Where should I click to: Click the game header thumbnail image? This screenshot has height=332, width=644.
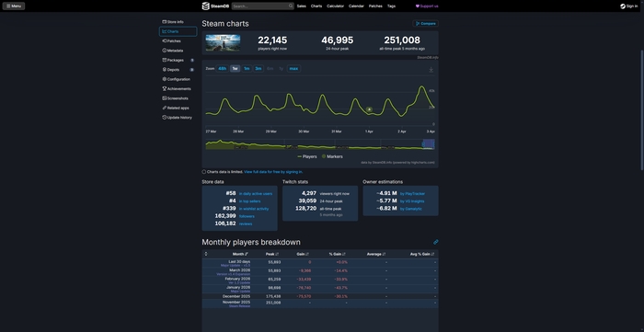coord(223,42)
